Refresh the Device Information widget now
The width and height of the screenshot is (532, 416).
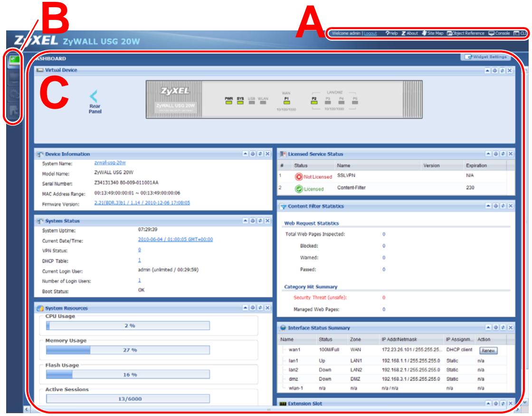(260, 154)
